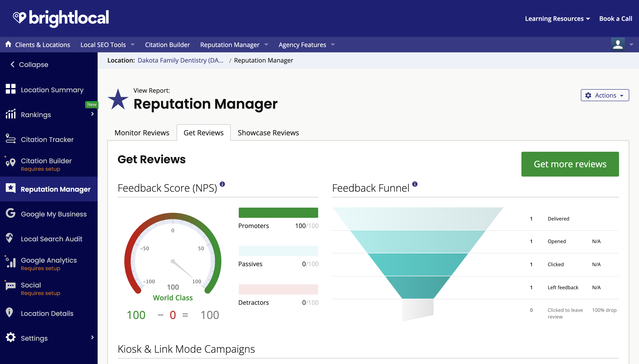639x364 pixels.
Task: Show the Feedback Score NPS info tooltip
Action: click(222, 184)
